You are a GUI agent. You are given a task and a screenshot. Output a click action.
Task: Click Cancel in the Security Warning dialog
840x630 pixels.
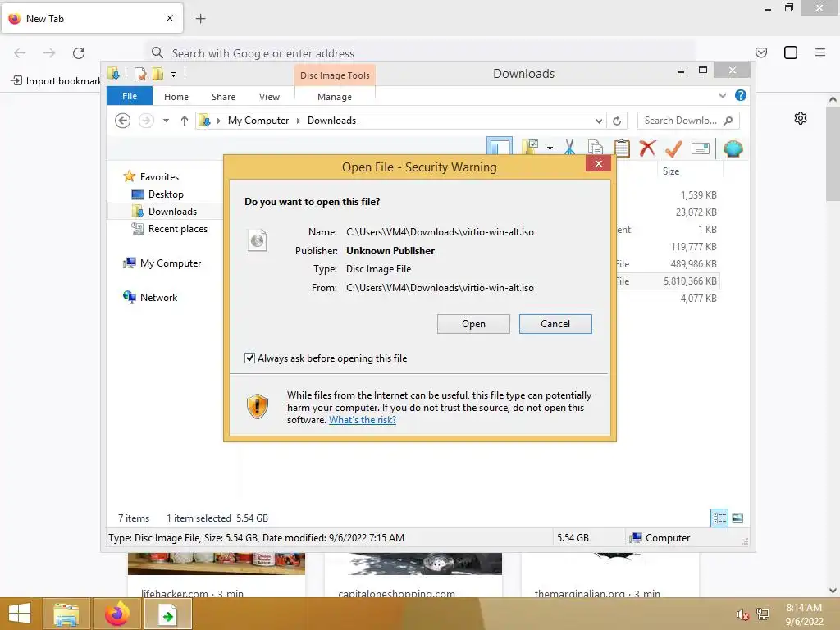click(x=555, y=324)
